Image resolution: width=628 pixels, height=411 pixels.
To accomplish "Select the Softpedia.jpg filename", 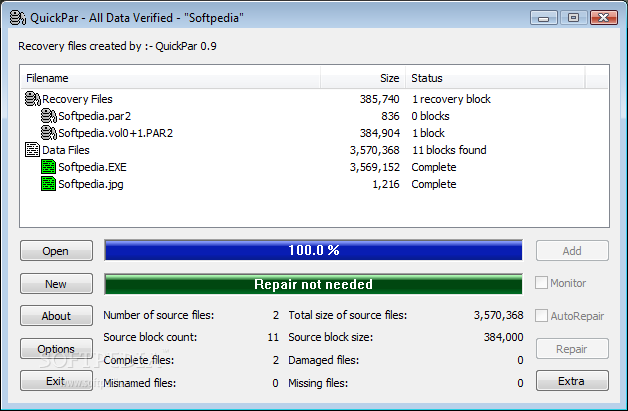I will pos(91,184).
